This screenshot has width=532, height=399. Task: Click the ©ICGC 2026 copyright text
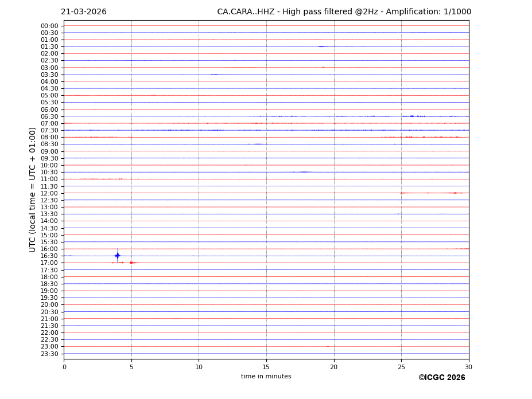[x=441, y=378]
